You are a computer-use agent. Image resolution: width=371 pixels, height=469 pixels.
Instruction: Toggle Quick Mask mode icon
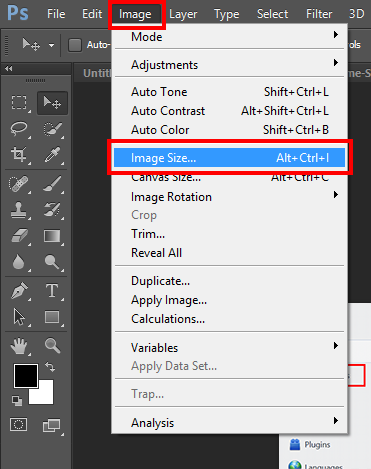pos(18,425)
